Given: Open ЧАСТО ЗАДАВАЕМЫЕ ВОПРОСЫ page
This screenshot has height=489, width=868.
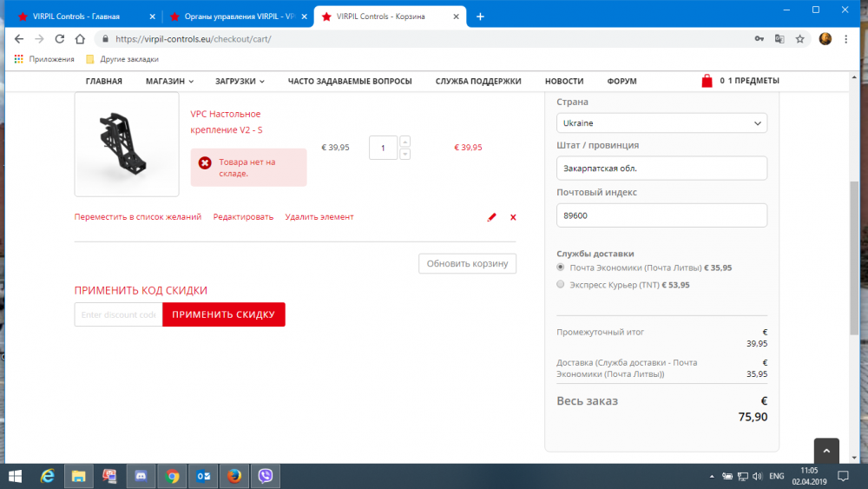Looking at the screenshot, I should tap(350, 81).
